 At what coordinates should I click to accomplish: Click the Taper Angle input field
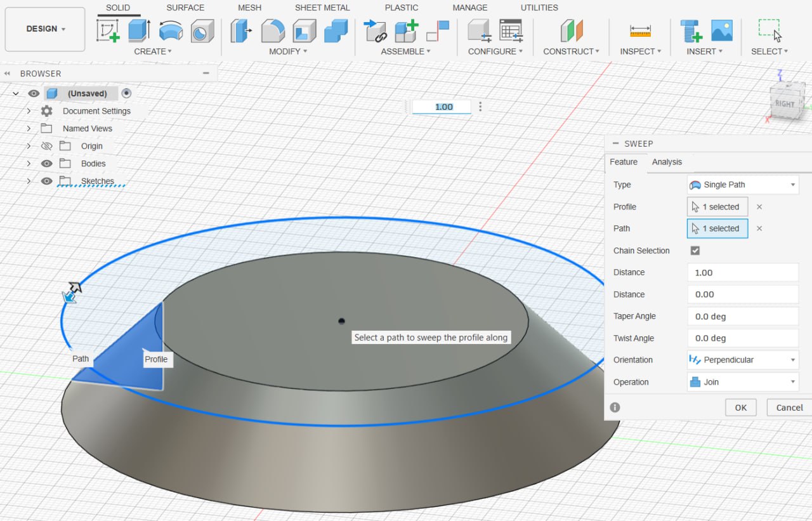(742, 316)
